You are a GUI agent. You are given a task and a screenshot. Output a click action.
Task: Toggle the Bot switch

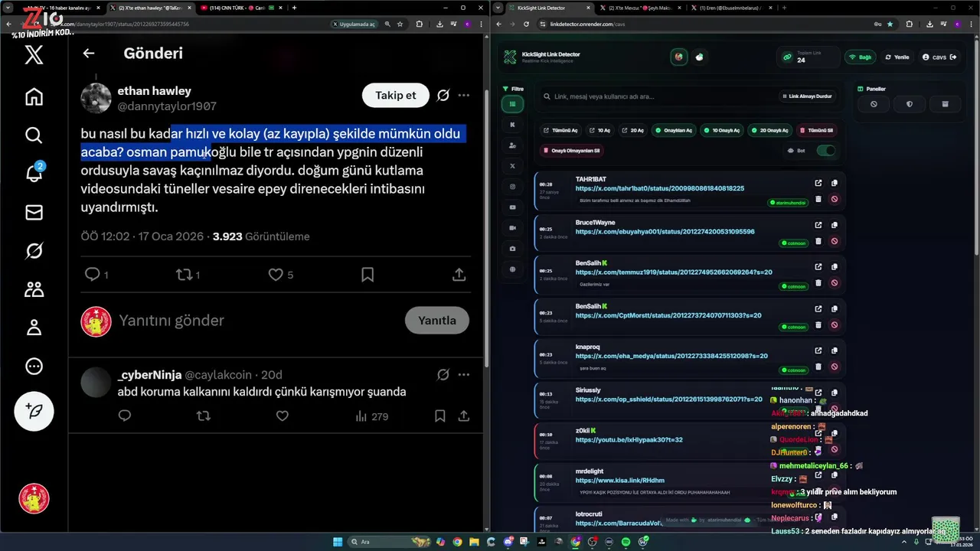point(826,150)
